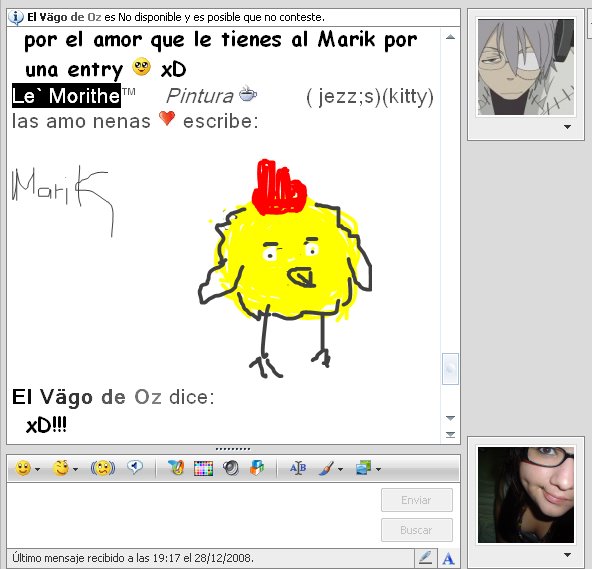Click the coffee cup emoticon next to Pintura
592x569 pixels.
coord(248,94)
